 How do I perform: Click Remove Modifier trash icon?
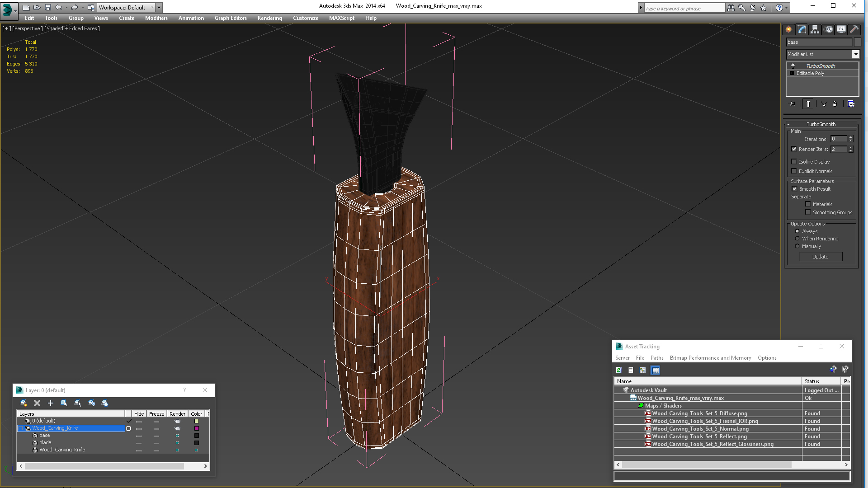click(835, 104)
